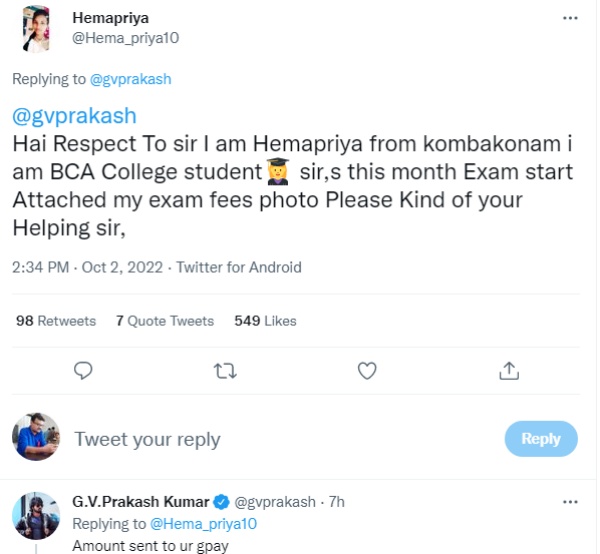Open the 'Twitter for Android' source link
600x554 pixels.
click(x=238, y=268)
